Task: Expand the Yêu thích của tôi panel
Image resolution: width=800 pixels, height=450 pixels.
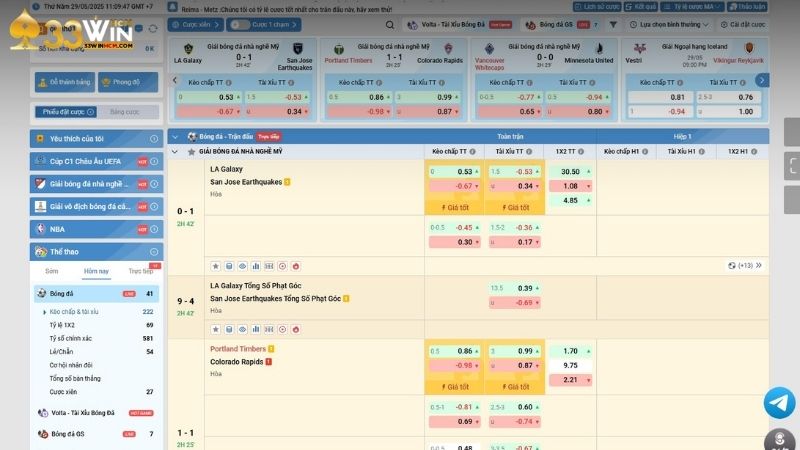Action: [x=96, y=139]
